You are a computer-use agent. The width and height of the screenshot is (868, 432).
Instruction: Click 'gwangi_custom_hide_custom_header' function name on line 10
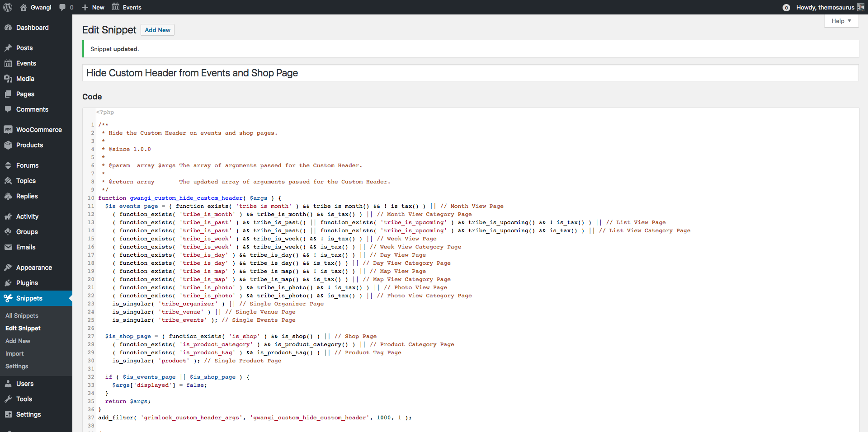[x=186, y=198]
